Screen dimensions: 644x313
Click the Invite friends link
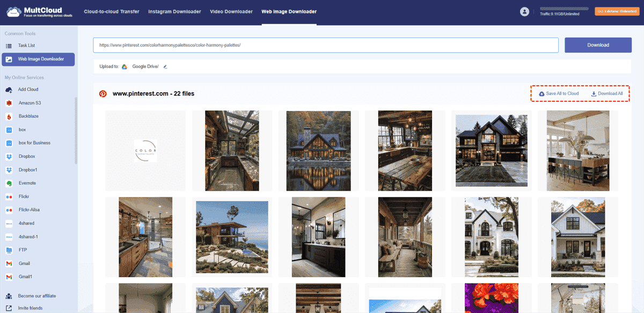tap(31, 308)
